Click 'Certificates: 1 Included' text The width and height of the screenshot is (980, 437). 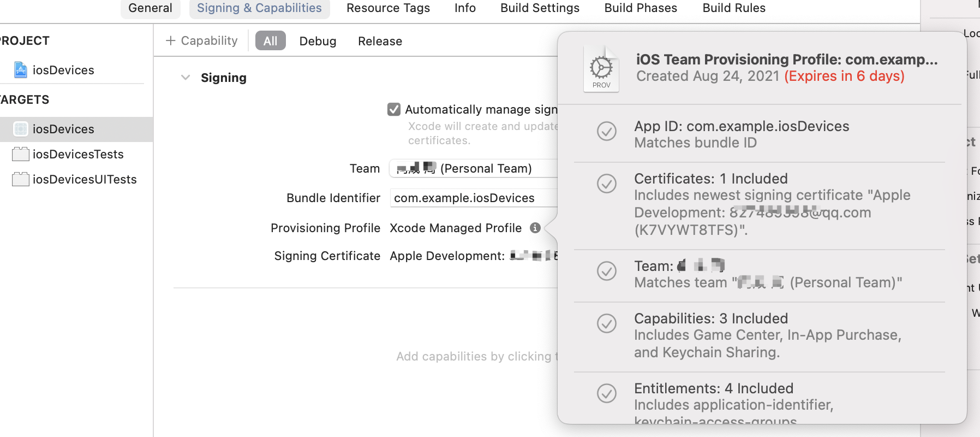pyautogui.click(x=711, y=179)
